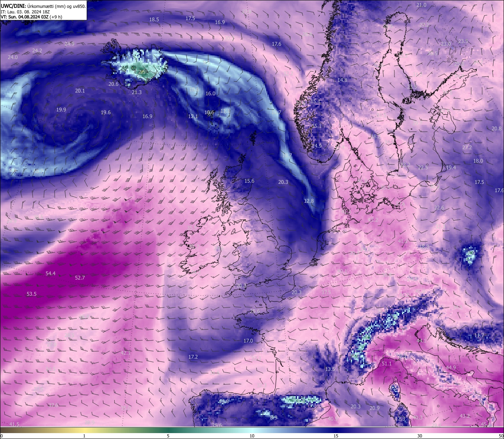Click the 16.0 value label
Screen dimensions: 504x439
tap(211, 94)
